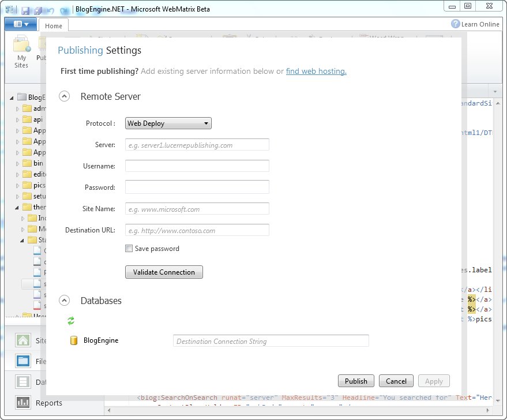
Task: Click the BlogEngine database name label
Action: [101, 340]
